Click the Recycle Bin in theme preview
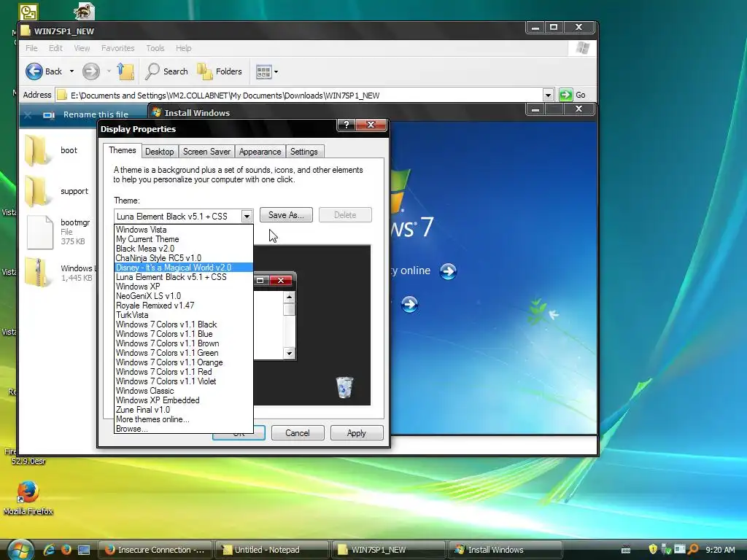 (x=344, y=386)
